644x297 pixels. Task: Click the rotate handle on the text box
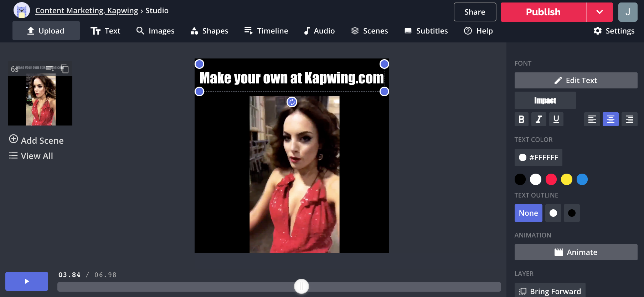coord(292,102)
